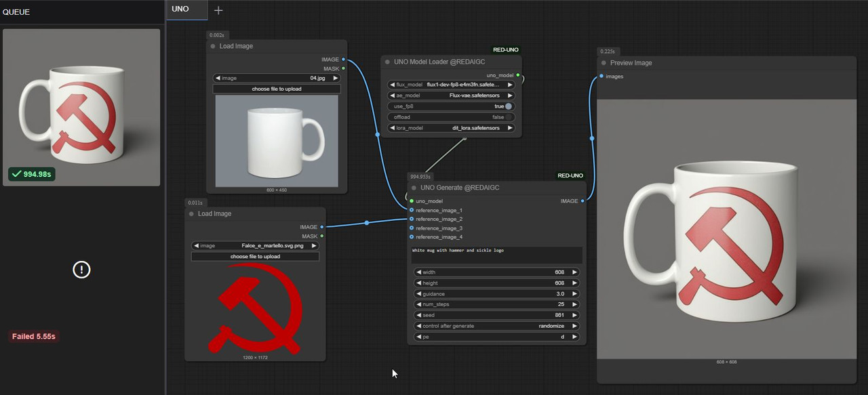Decrease height value with left arrow

418,283
